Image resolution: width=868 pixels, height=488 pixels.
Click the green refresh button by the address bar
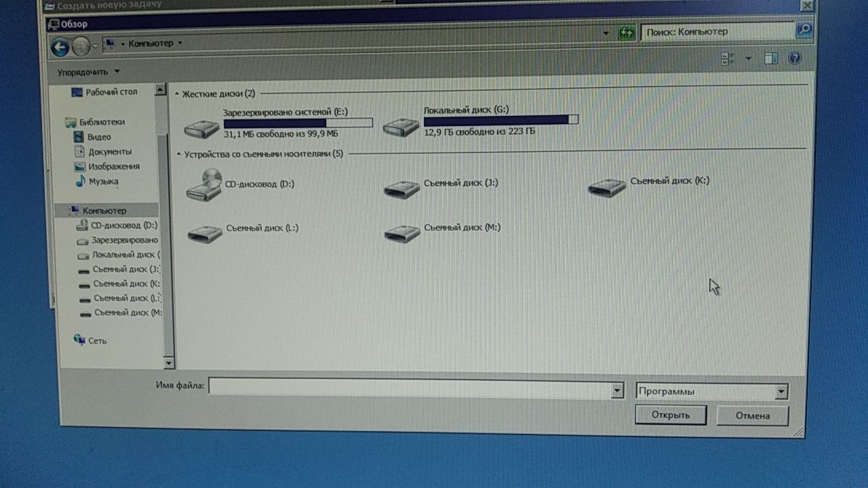[627, 32]
